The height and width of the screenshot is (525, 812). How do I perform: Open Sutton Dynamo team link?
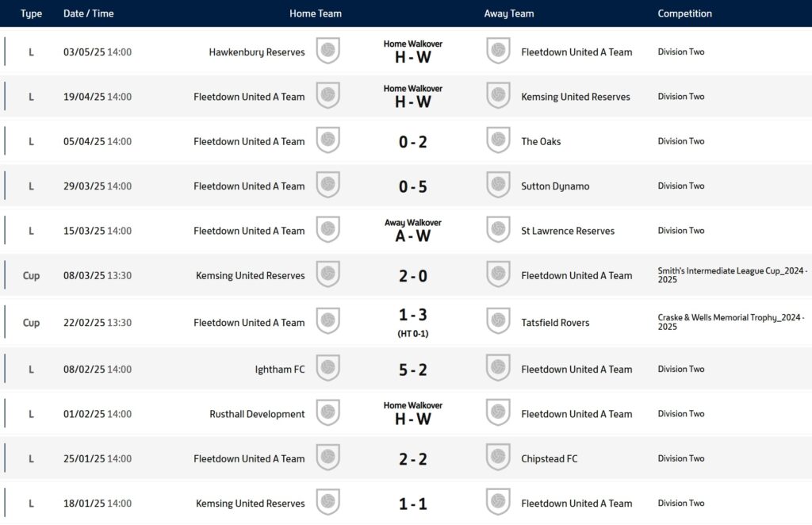(x=555, y=186)
